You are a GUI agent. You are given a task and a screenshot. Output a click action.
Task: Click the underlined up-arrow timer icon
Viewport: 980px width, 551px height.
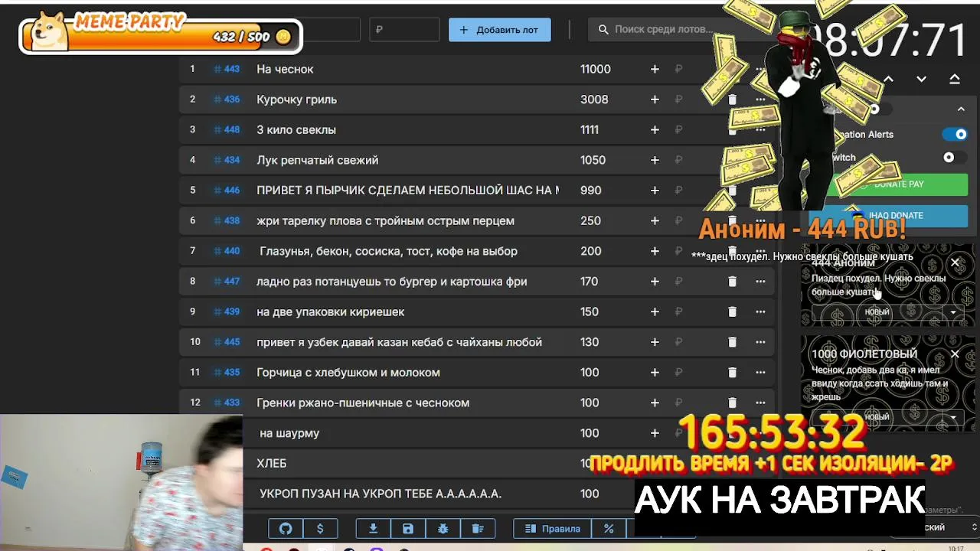click(x=955, y=79)
